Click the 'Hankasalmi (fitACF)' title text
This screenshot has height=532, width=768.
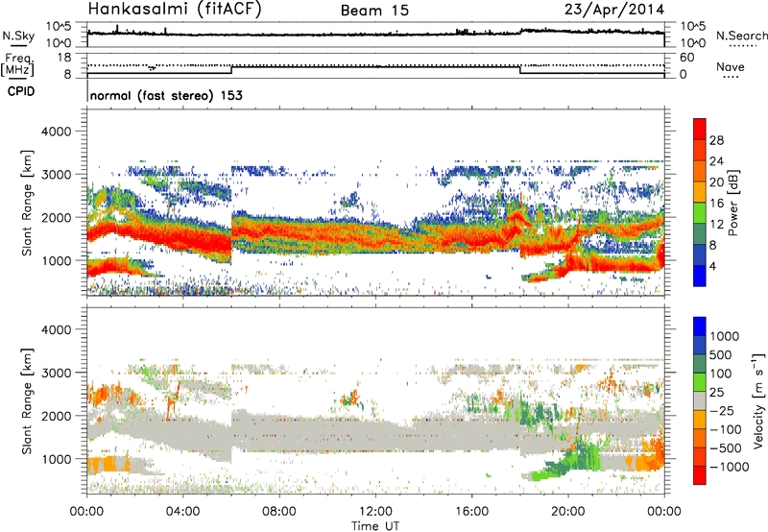175,9
